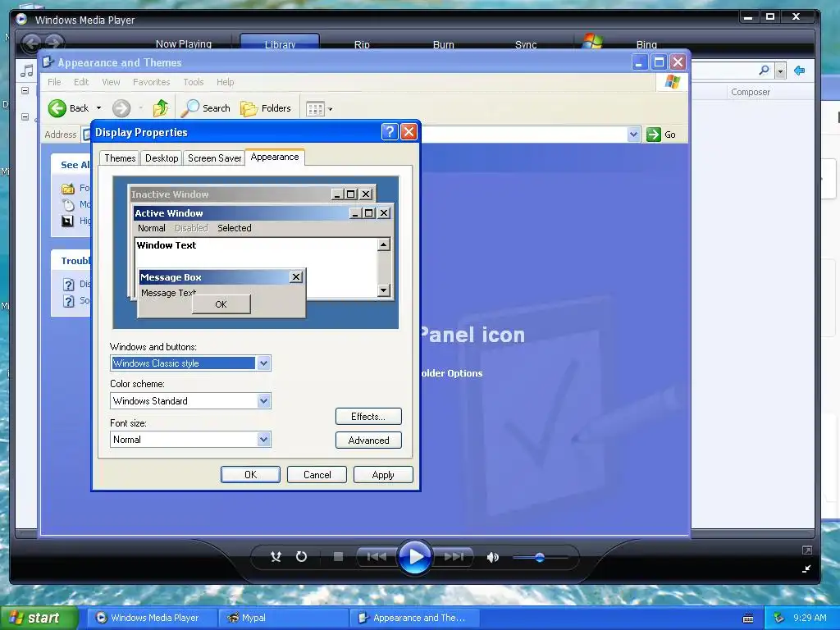This screenshot has width=840, height=630.
Task: Mute the Media Player volume
Action: [x=492, y=557]
